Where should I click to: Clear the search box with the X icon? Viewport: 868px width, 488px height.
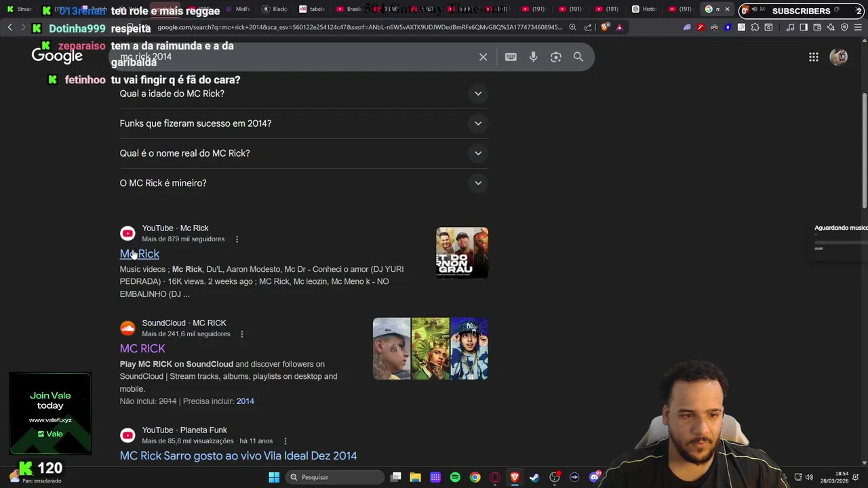(x=483, y=57)
